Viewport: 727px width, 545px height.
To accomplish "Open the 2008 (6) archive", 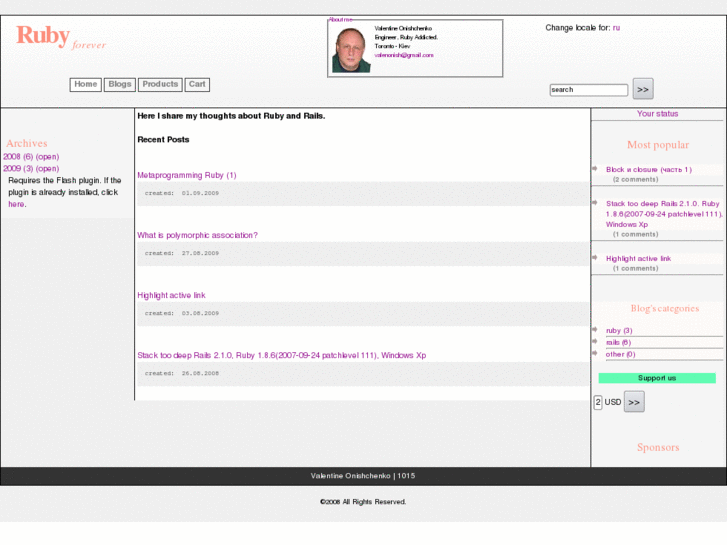I will click(18, 157).
